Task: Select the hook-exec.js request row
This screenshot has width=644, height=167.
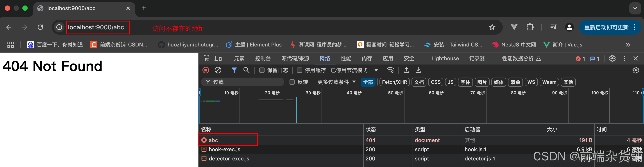Action: [x=421, y=149]
